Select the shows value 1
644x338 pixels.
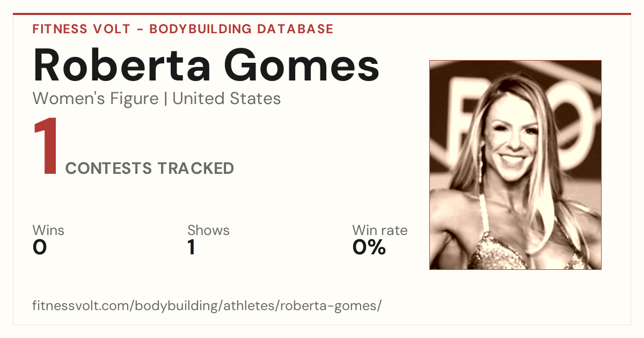[192, 247]
